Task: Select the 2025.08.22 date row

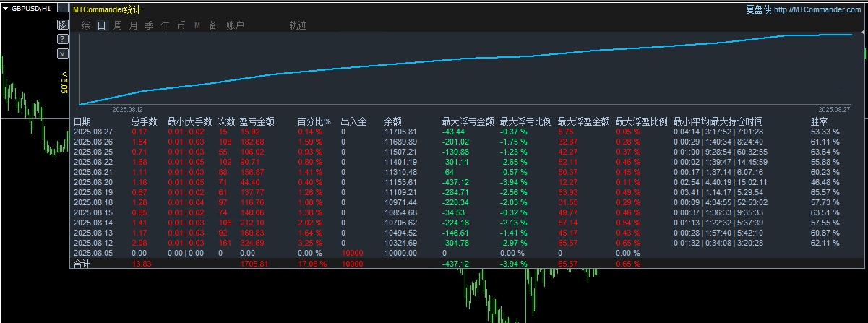Action: click(x=93, y=162)
